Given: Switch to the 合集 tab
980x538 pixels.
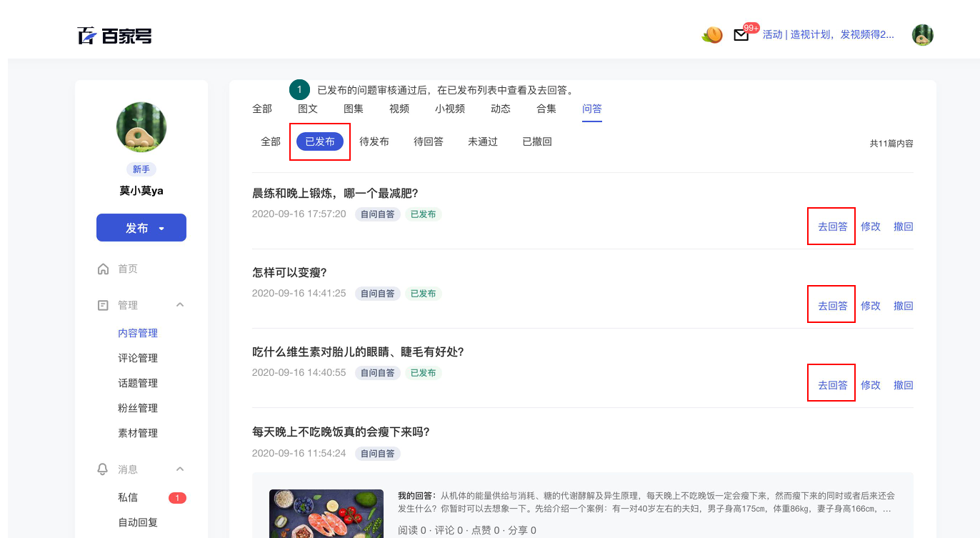Looking at the screenshot, I should click(x=546, y=109).
